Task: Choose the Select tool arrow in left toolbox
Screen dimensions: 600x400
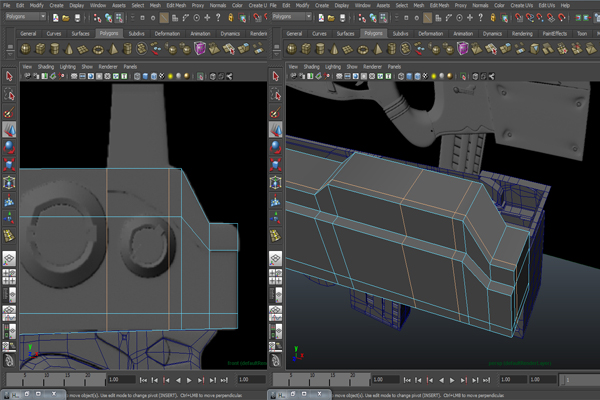Action: coord(9,76)
